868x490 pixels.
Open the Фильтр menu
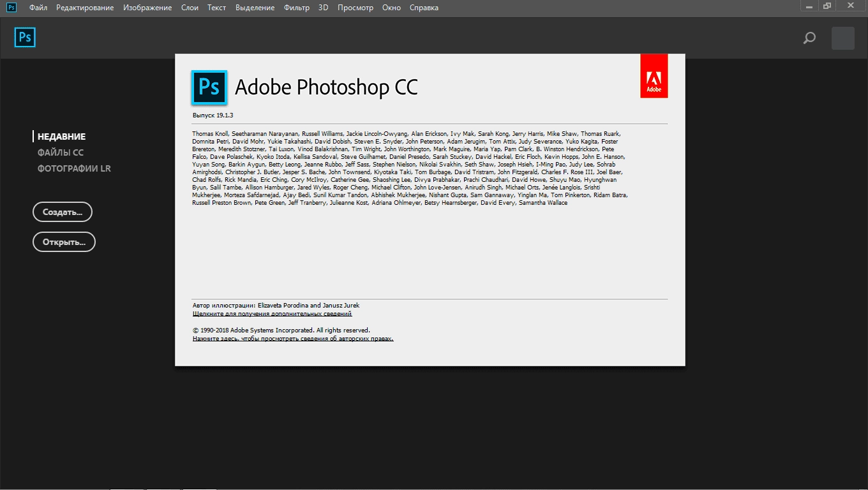point(296,8)
